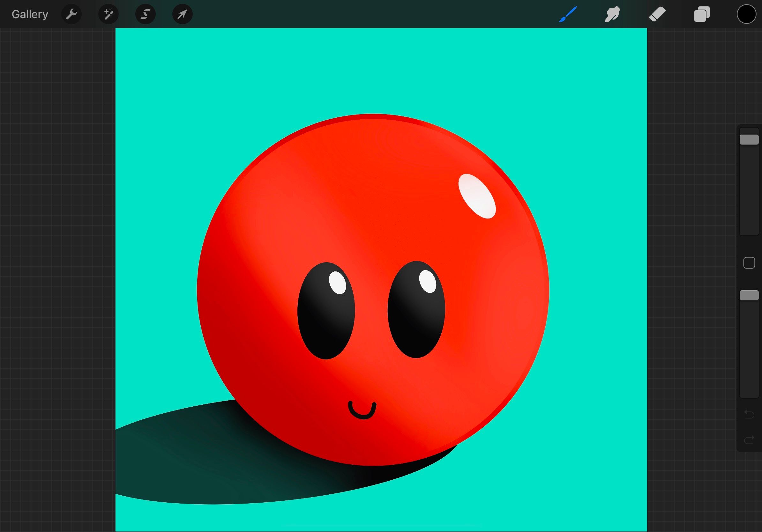Open the Actions wrench menu
This screenshot has width=762, height=532.
pos(71,14)
